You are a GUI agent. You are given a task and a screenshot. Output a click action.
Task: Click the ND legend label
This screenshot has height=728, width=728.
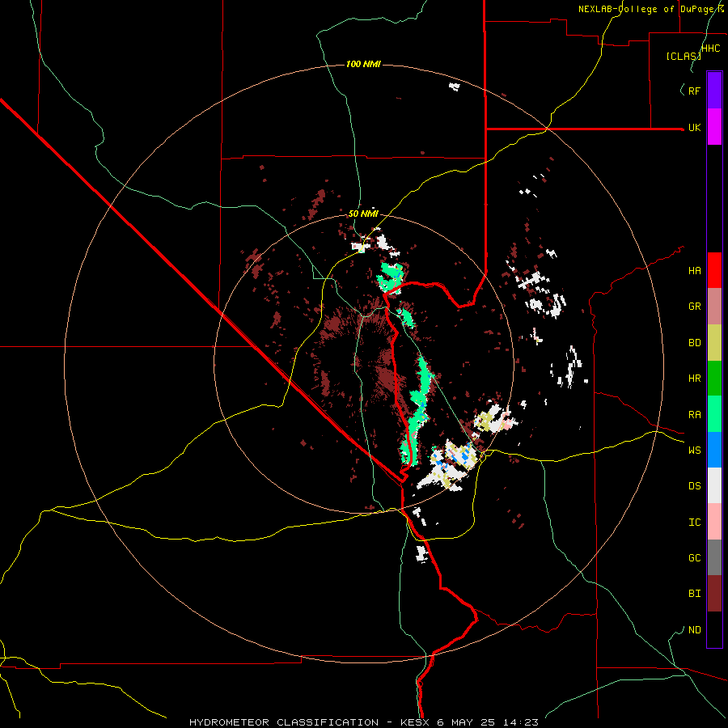click(694, 630)
